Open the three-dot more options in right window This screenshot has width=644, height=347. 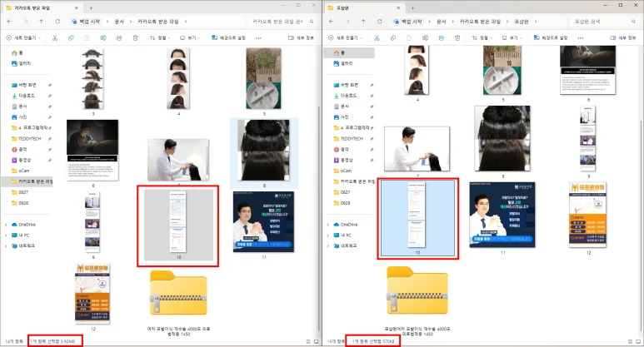(581, 37)
